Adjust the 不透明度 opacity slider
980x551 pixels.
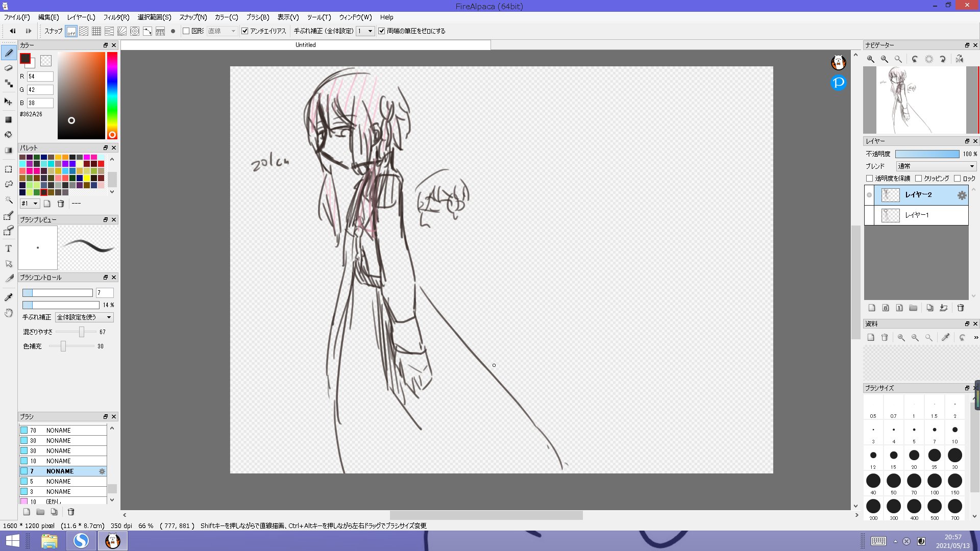[x=927, y=154]
